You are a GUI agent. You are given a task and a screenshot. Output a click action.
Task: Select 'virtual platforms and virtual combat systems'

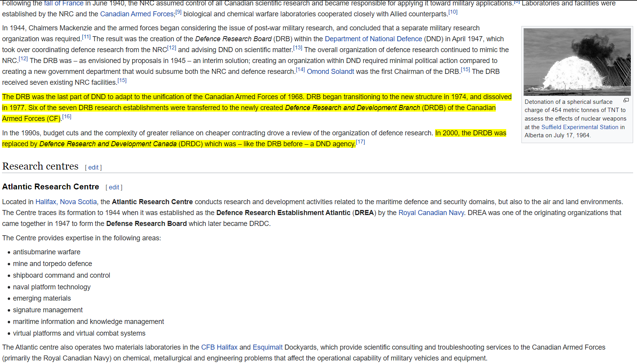pos(79,333)
